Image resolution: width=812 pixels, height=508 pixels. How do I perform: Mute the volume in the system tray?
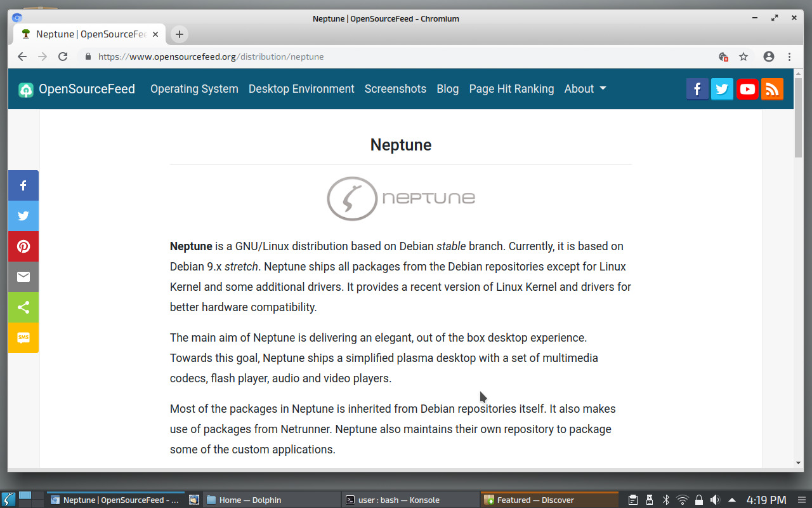coord(715,500)
